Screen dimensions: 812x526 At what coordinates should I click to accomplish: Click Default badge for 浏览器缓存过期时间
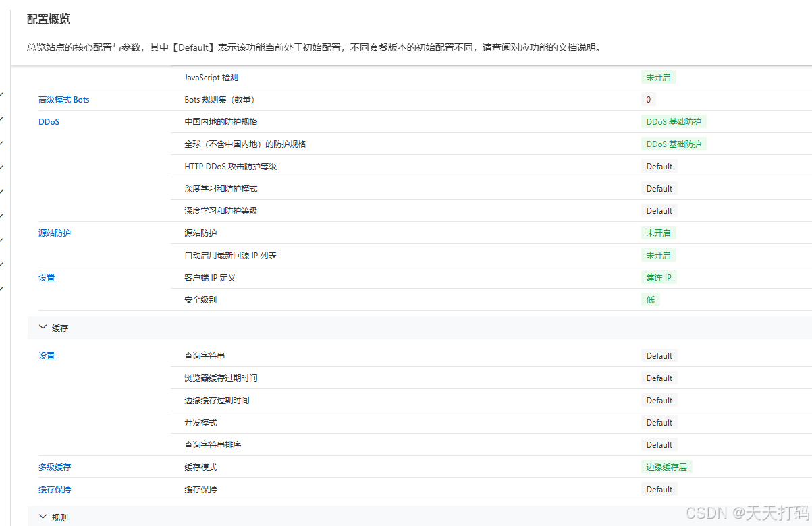tap(659, 378)
